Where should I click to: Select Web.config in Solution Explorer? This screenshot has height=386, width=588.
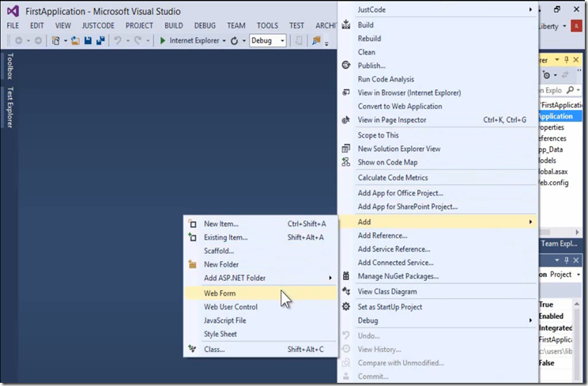coord(554,183)
